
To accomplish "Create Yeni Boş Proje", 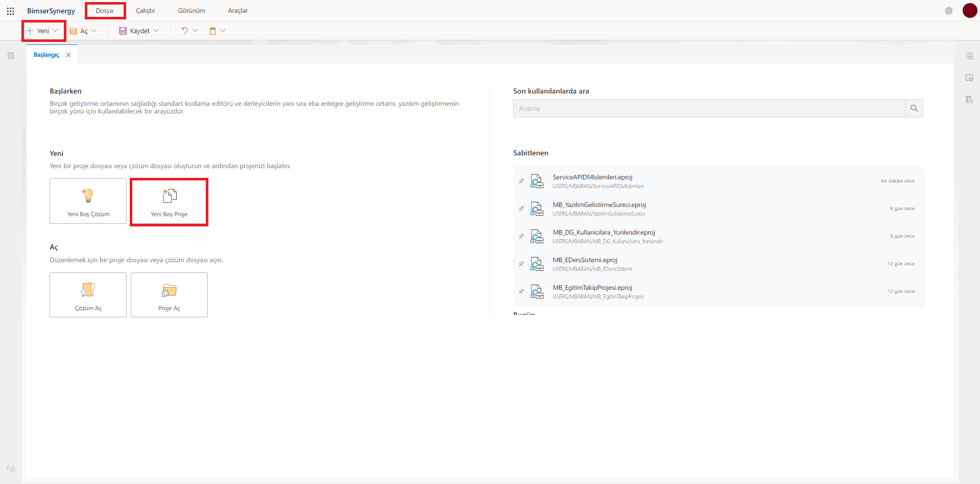I will (x=169, y=201).
